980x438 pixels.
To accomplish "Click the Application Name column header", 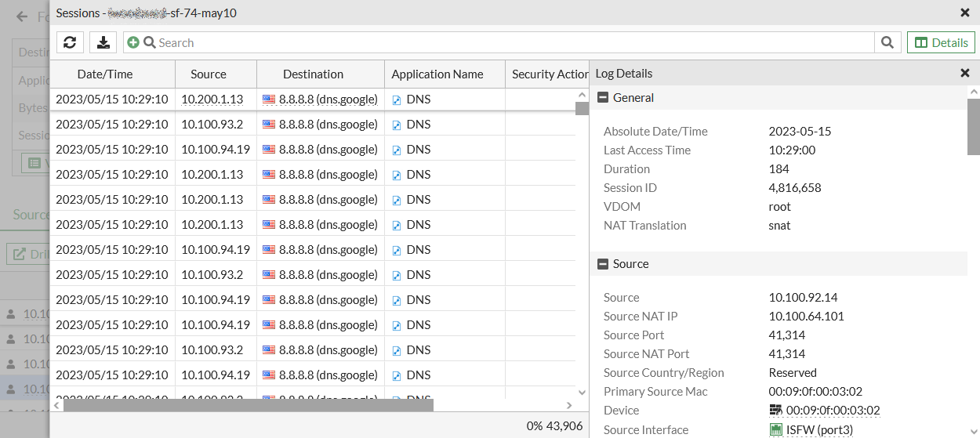I will pos(437,74).
